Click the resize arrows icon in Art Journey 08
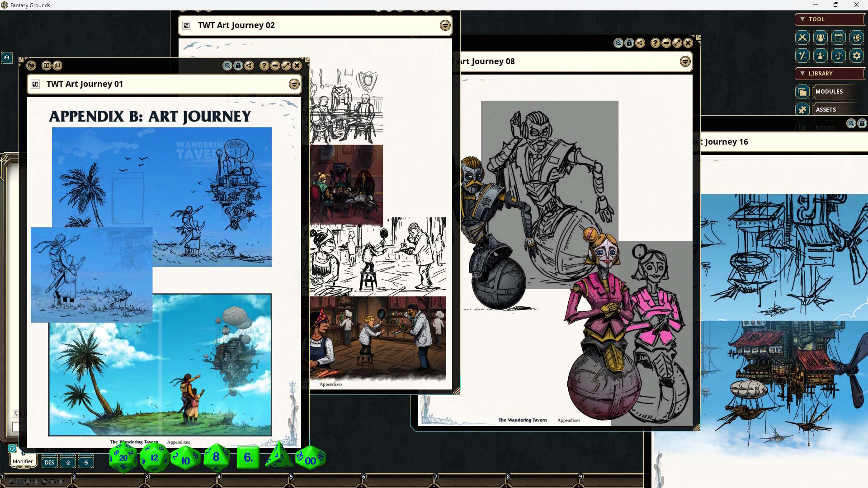The height and width of the screenshot is (488, 868). (677, 43)
